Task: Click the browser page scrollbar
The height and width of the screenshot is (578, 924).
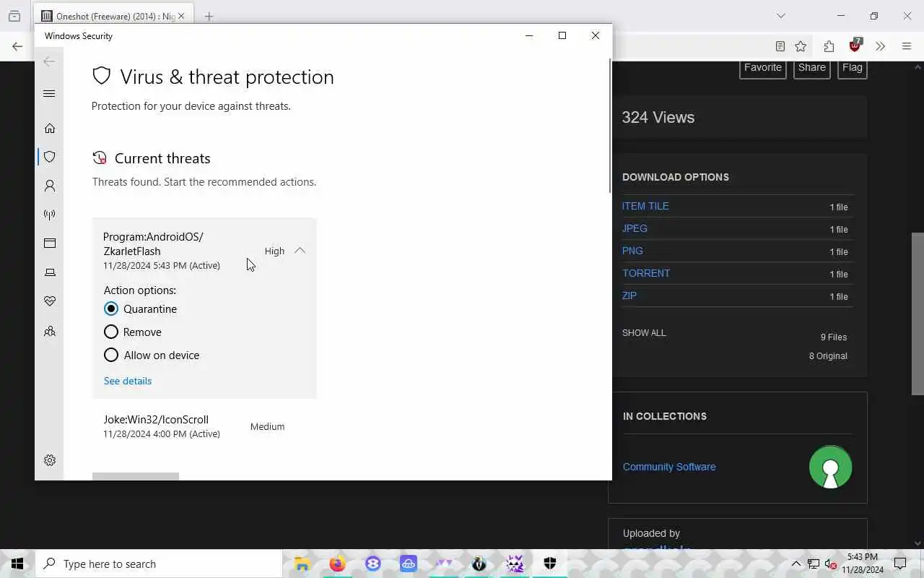Action: coord(918,314)
